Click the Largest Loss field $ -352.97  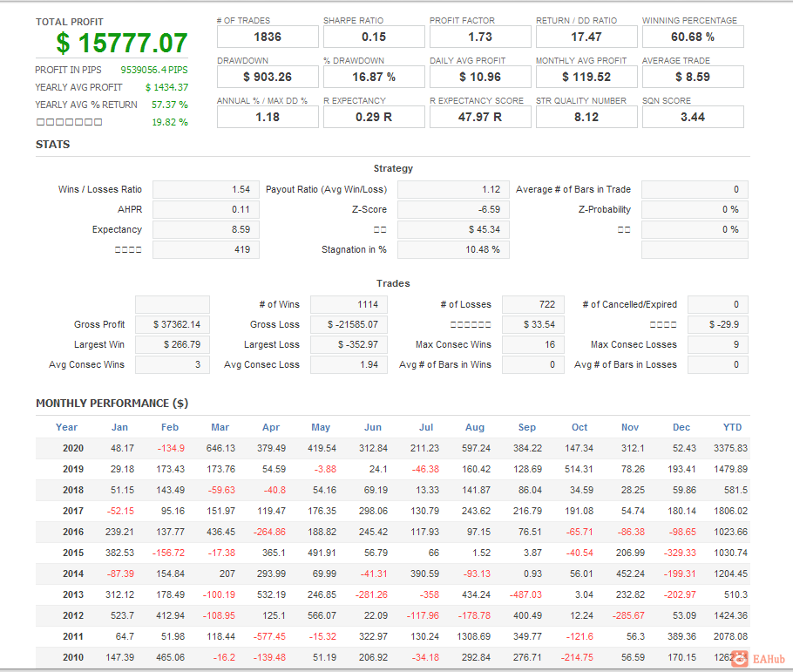[349, 344]
